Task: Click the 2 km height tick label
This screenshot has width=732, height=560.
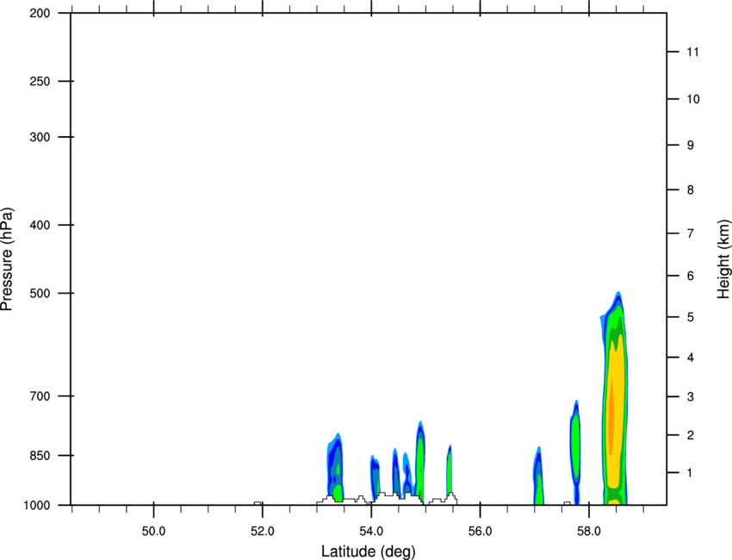Action: click(690, 435)
